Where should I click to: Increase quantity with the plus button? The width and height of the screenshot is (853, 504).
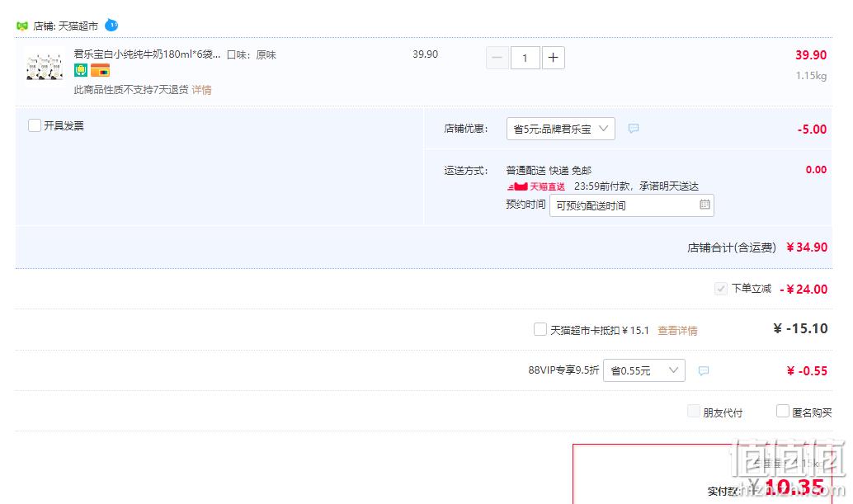pos(554,58)
